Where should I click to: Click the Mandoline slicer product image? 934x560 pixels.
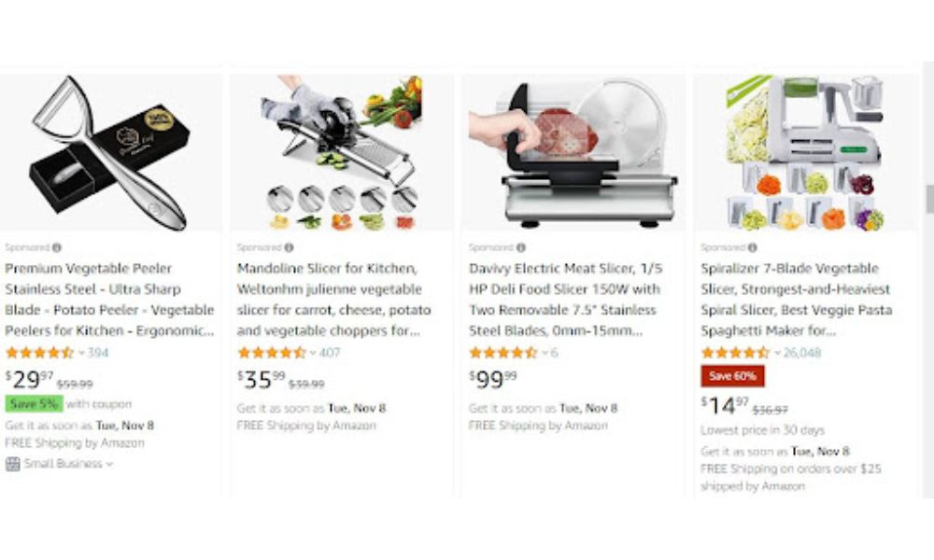341,152
